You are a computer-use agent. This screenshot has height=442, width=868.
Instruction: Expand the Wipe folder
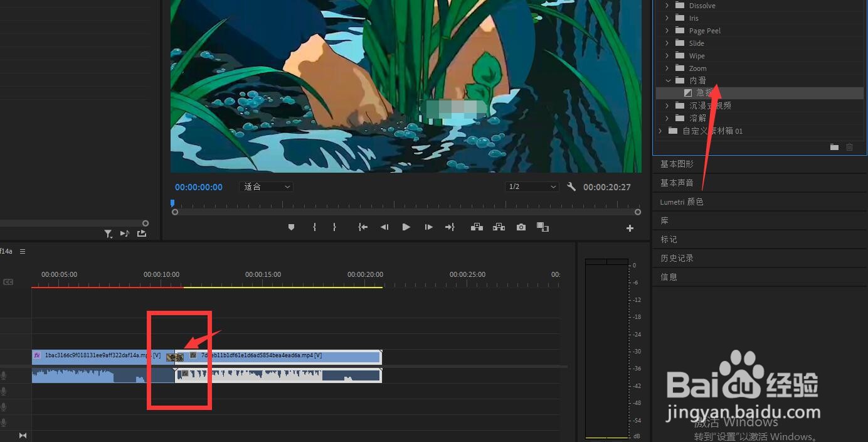(x=667, y=56)
